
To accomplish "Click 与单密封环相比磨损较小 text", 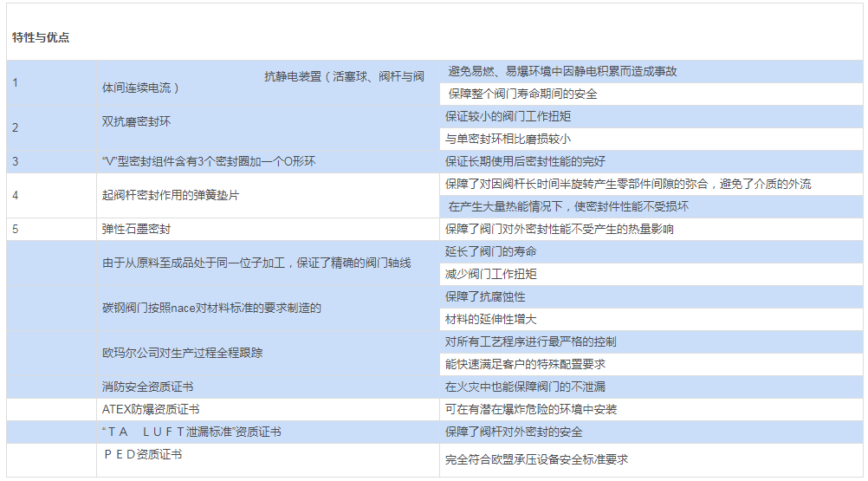I will point(508,139).
